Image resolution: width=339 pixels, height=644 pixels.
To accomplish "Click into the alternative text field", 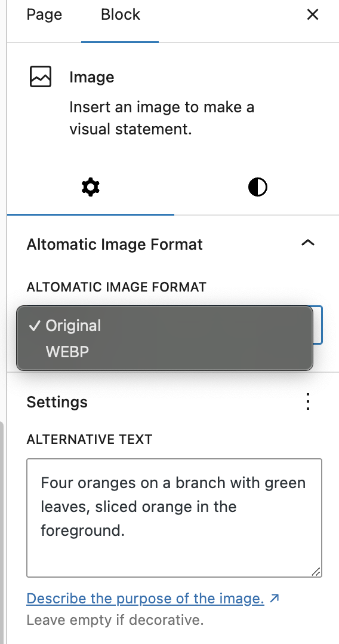I will (174, 518).
